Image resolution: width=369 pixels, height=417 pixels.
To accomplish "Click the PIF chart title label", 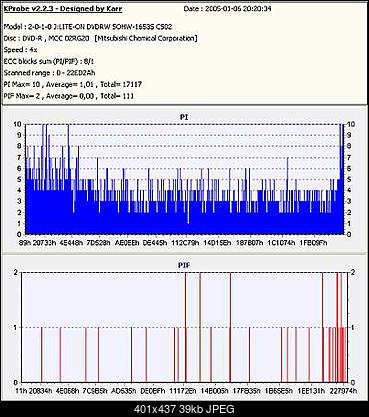I will [x=184, y=265].
